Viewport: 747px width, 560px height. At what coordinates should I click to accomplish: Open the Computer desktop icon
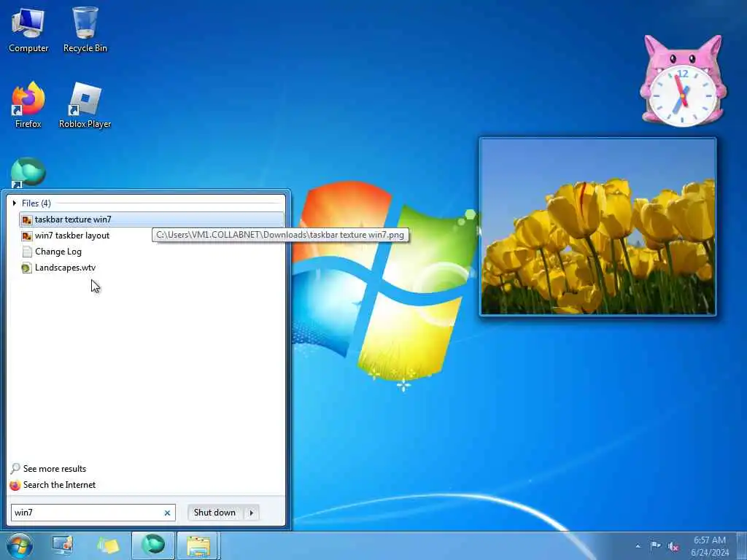[28, 29]
